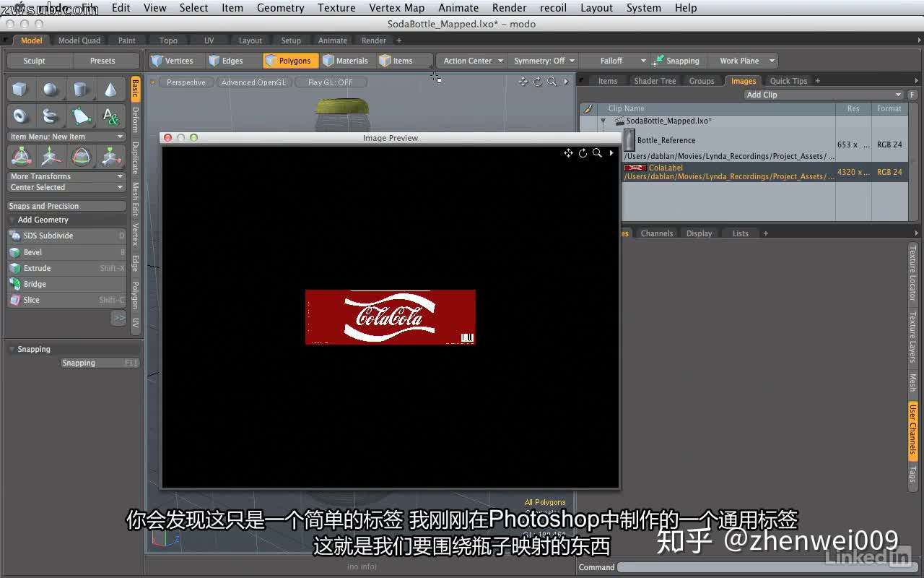This screenshot has width=924, height=578.
Task: Collapse the SodaBottle_Mapped.lxo tree node
Action: (x=603, y=121)
